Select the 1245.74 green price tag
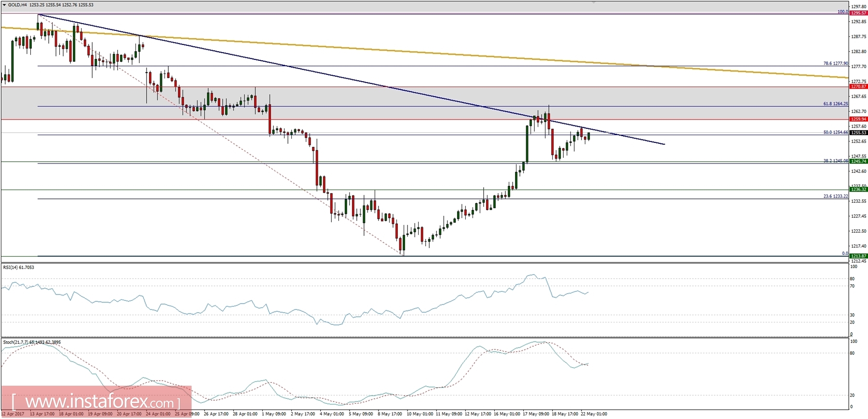Screen dimensions: 868x419 coord(858,161)
